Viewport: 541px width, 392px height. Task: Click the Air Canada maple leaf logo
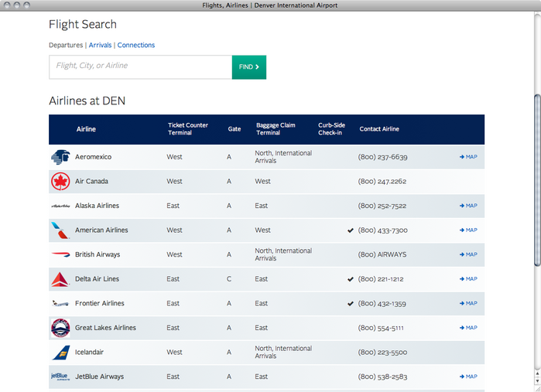pos(60,182)
